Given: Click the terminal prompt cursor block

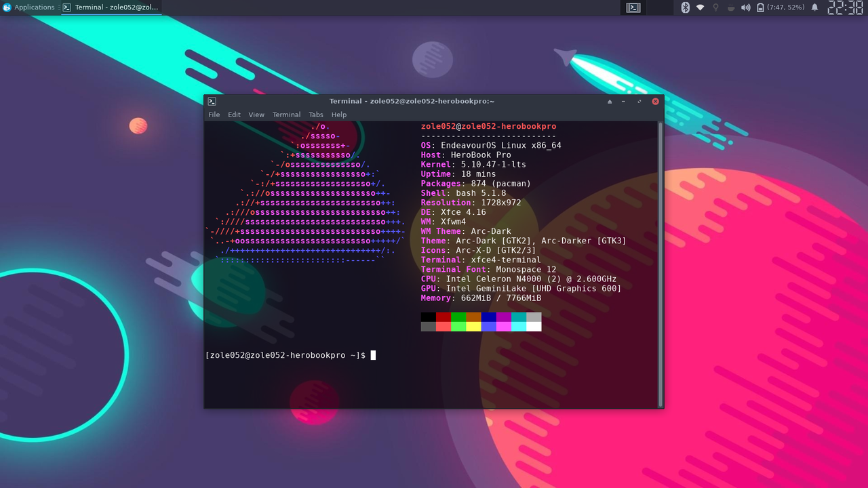Looking at the screenshot, I should (373, 355).
